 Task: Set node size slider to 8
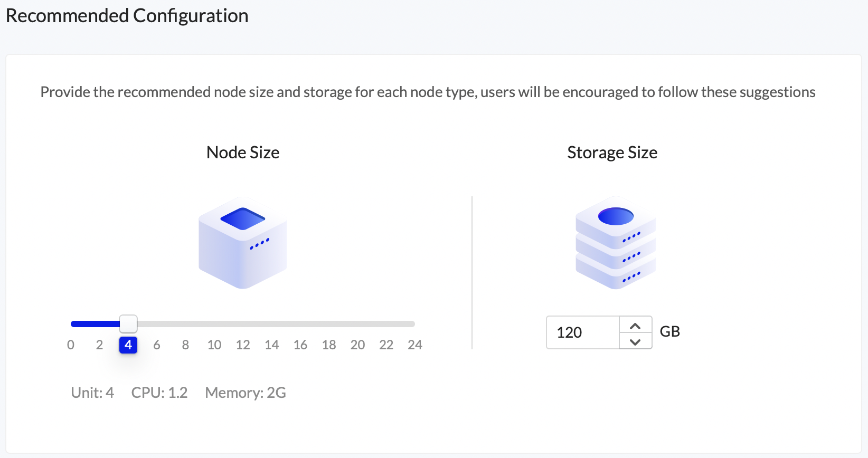pos(185,345)
